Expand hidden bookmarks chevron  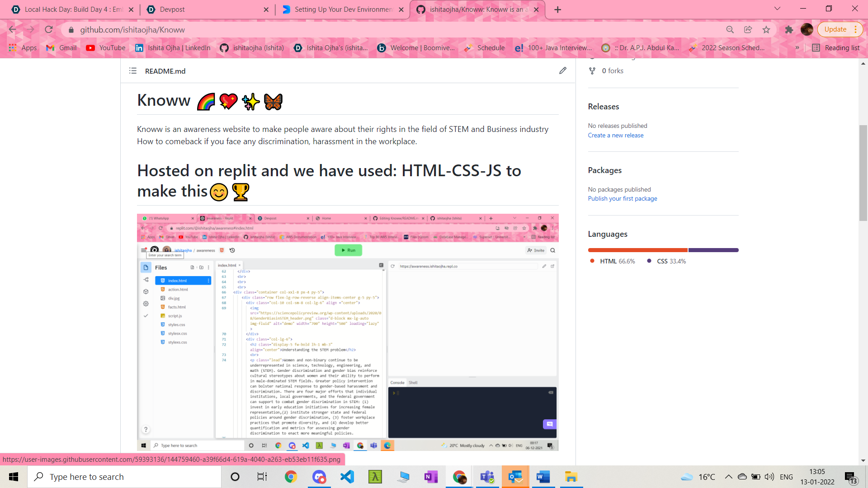(x=797, y=48)
